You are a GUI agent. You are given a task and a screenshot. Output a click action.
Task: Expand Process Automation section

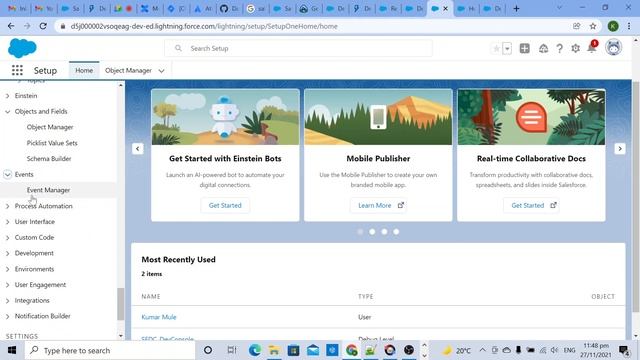point(7,206)
